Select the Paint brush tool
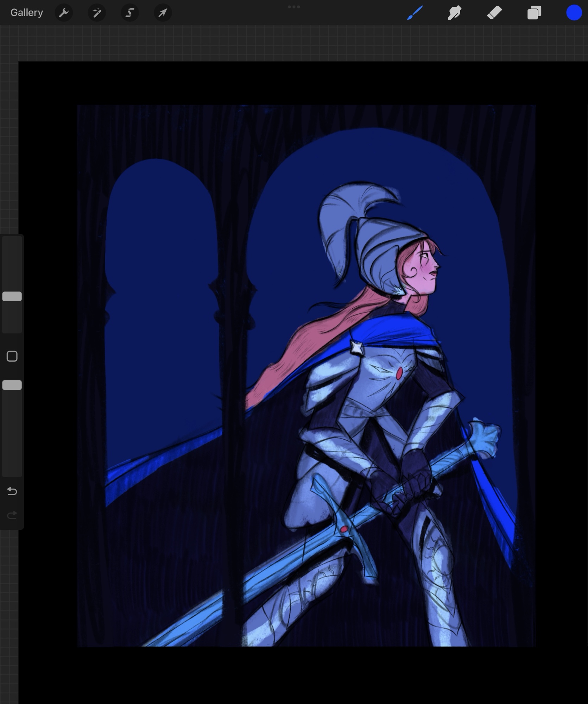This screenshot has height=704, width=588. pyautogui.click(x=415, y=13)
